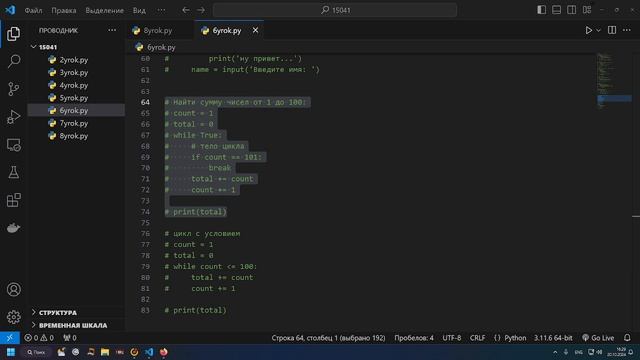This screenshot has height=360, width=640.
Task: Open the Search view in activity bar
Action: pyautogui.click(x=13, y=61)
